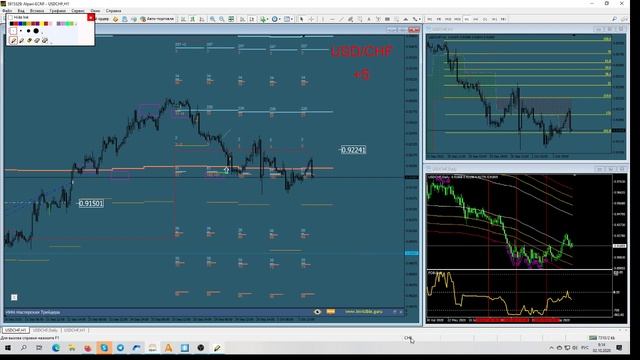Viewport: 640px width, 360px height.
Task: Click the connection status indicator in status bar
Action: [x=602, y=338]
